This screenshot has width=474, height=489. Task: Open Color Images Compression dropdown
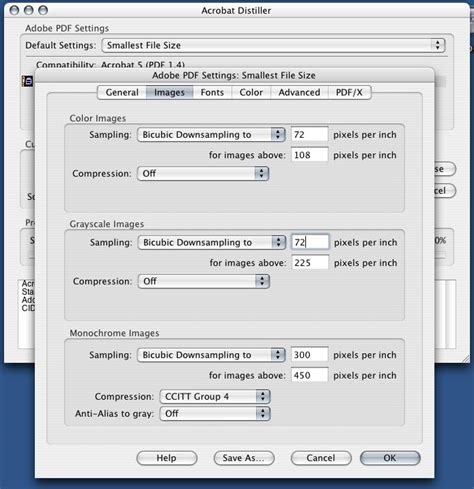(203, 173)
